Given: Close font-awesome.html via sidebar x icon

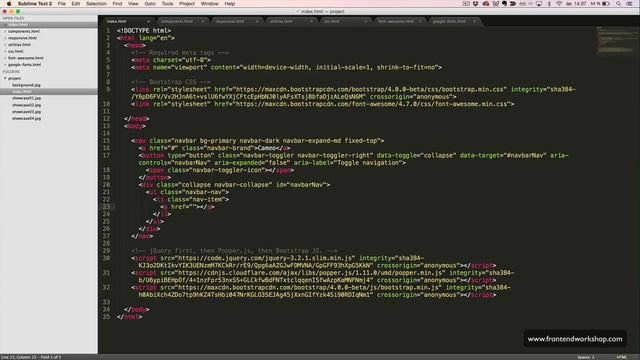Looking at the screenshot, I should coord(5,58).
